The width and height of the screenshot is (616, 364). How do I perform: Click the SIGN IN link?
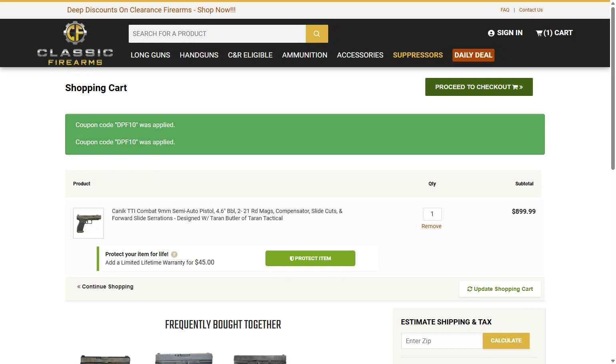point(505,33)
